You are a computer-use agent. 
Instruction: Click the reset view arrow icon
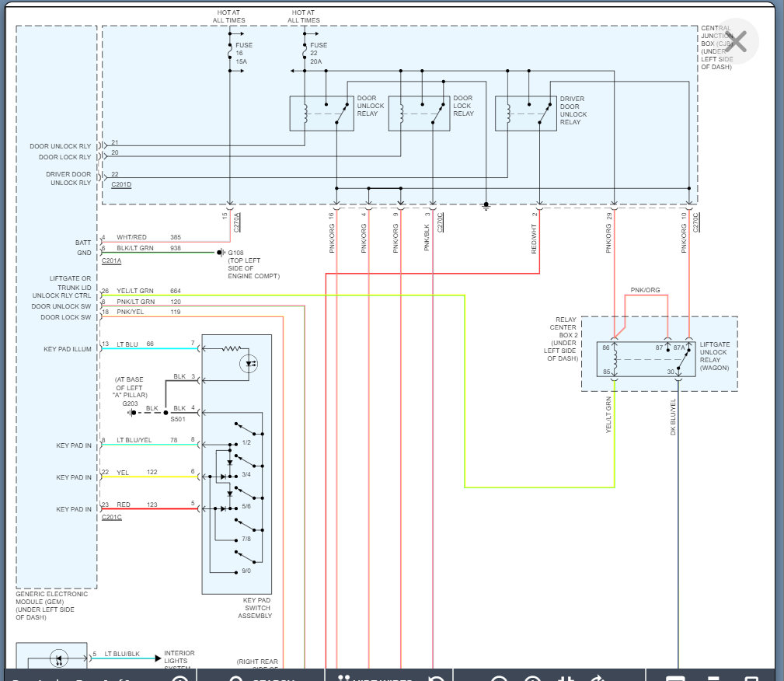click(437, 676)
